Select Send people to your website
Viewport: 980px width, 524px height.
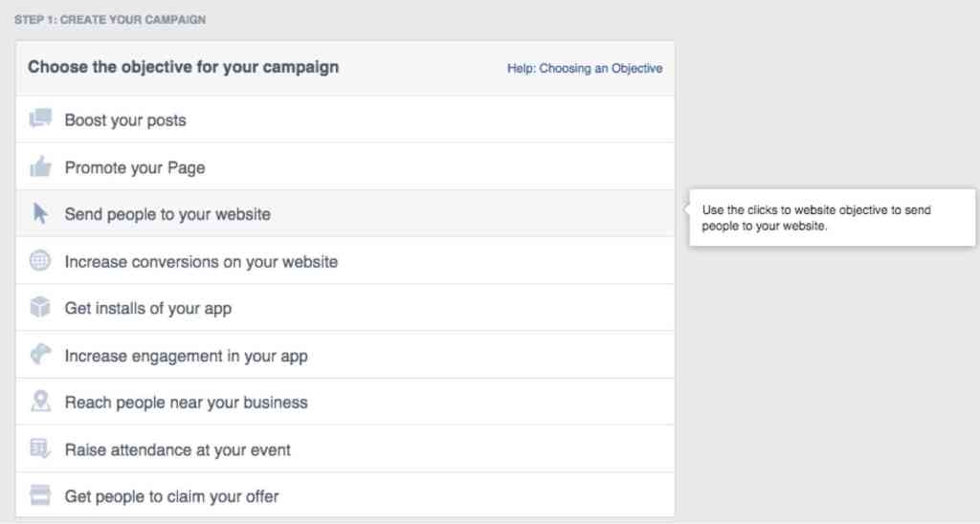pyautogui.click(x=167, y=215)
